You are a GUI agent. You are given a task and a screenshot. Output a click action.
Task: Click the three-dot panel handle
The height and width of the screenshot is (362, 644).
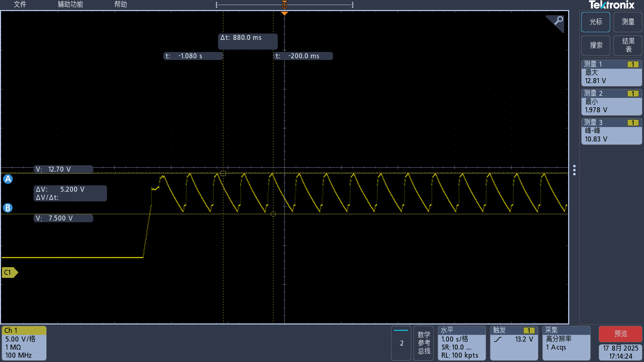point(574,170)
